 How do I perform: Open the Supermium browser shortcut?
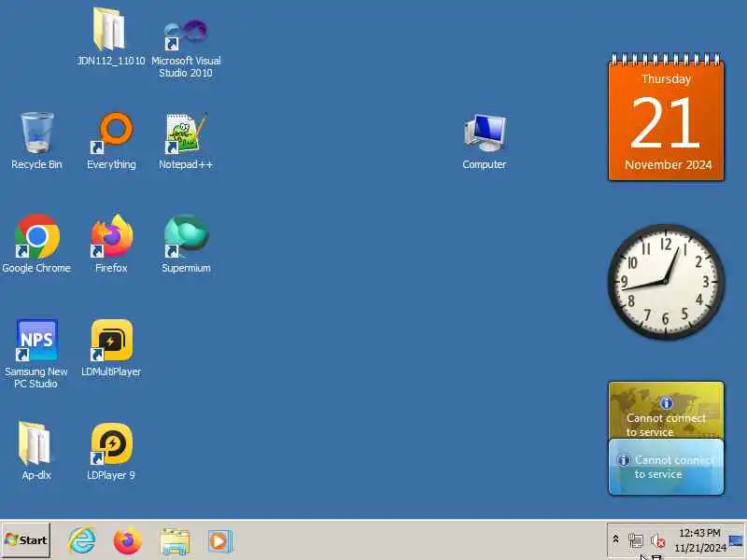(x=186, y=244)
